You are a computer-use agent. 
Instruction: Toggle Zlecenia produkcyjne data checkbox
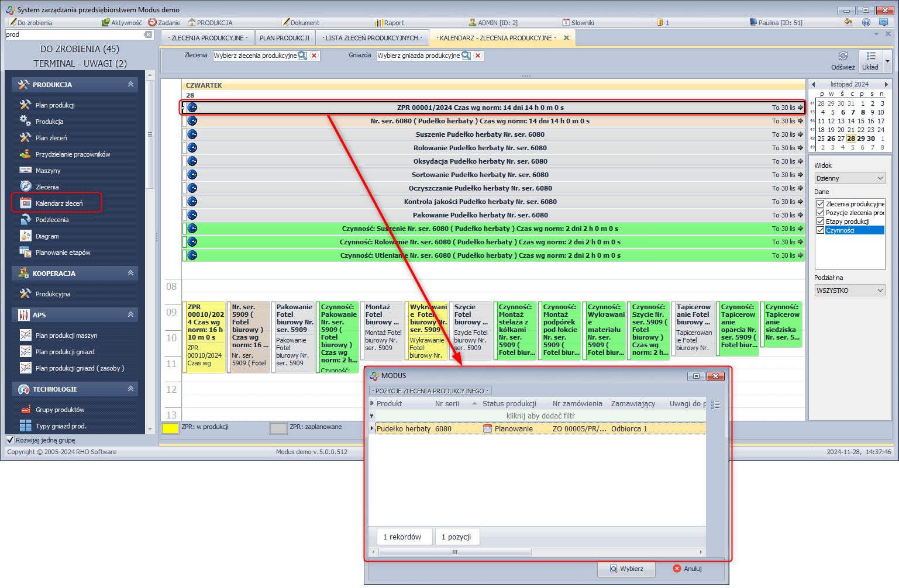tap(820, 204)
